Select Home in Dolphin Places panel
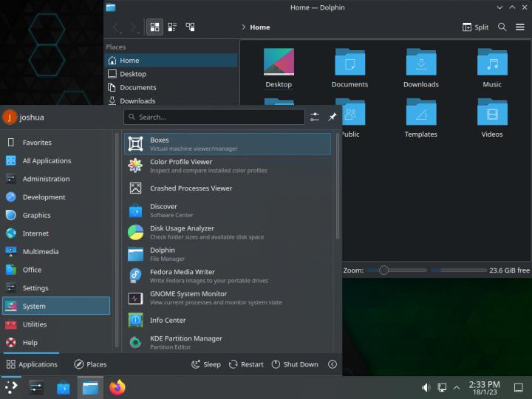Image resolution: width=532 pixels, height=399 pixels. [x=171, y=61]
